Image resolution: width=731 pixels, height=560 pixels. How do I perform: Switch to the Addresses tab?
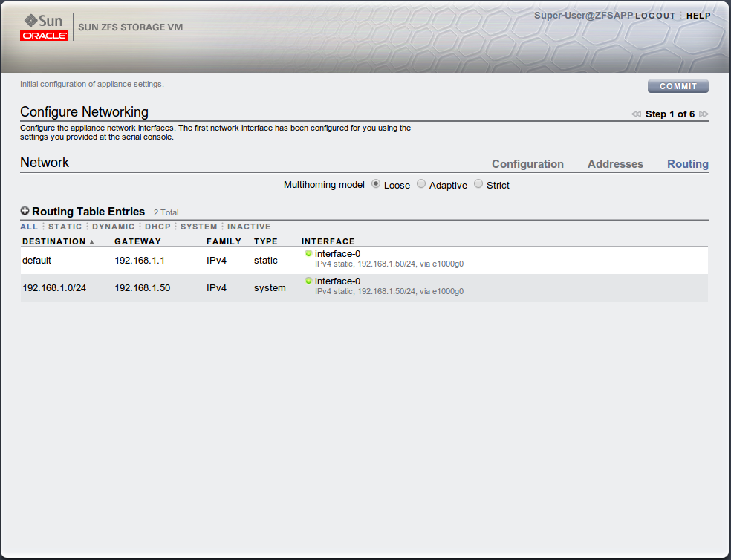[x=615, y=163]
